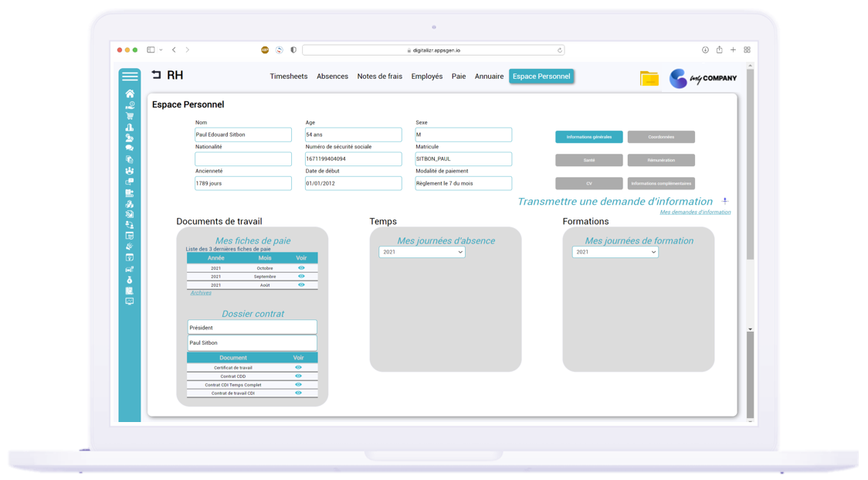868x480 pixels.
Task: Go to Home via house icon
Action: pyautogui.click(x=130, y=94)
